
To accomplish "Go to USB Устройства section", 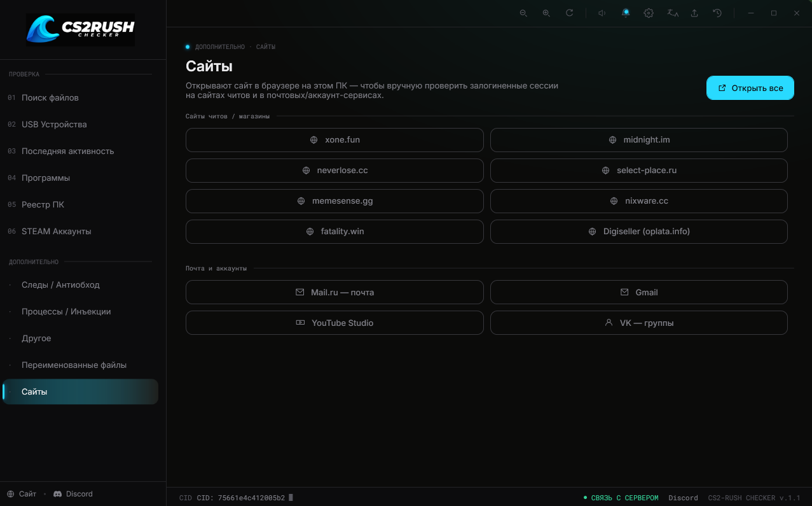I will click(80, 125).
